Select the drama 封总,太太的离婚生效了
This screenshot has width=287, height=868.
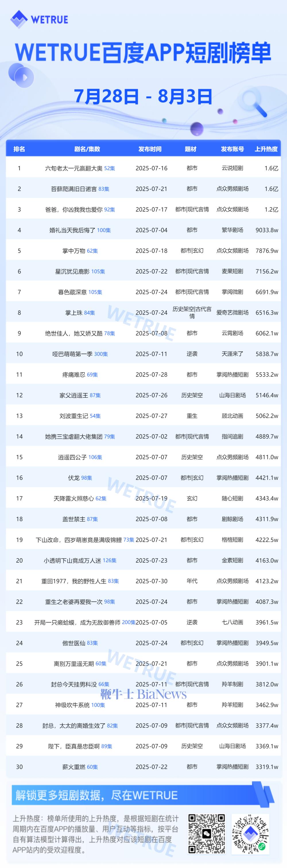pos(74,725)
